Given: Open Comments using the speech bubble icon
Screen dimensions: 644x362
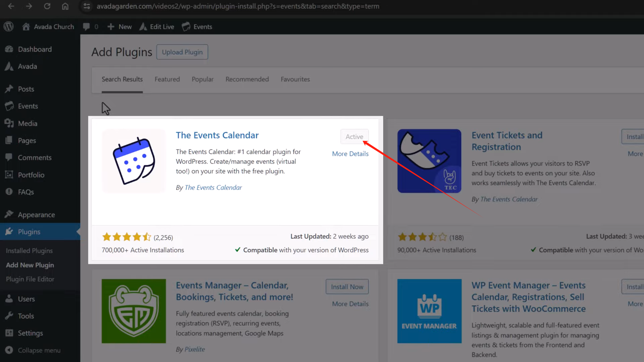Looking at the screenshot, I should (9, 157).
